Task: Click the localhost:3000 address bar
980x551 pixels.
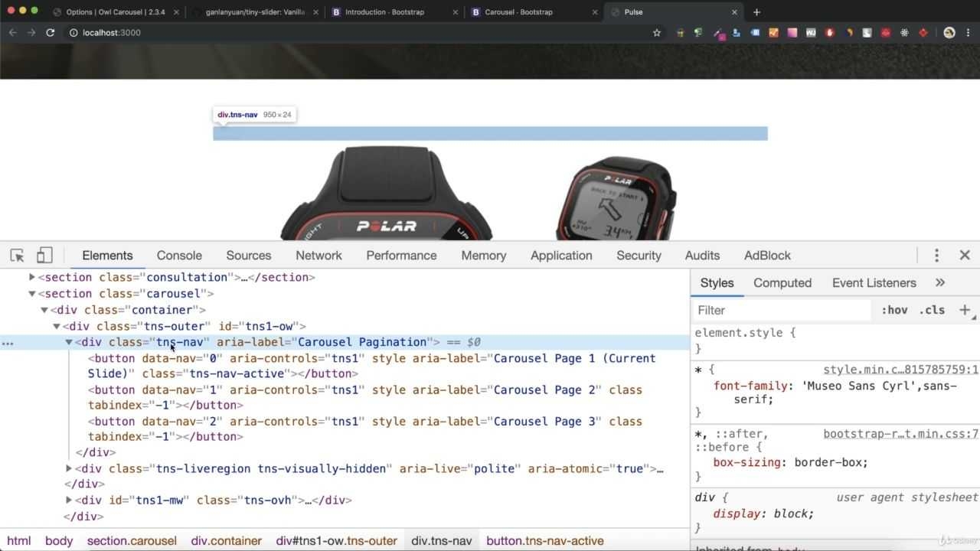Action: click(360, 33)
